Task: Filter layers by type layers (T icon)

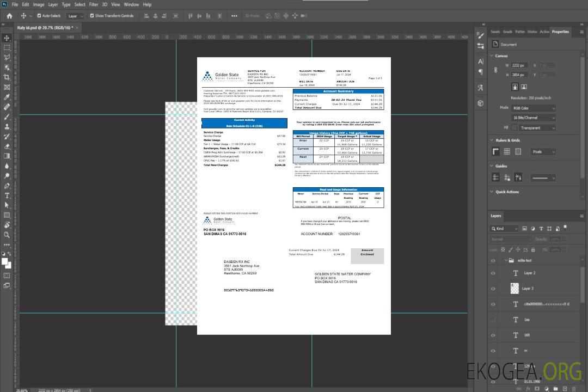Action: 541,229
